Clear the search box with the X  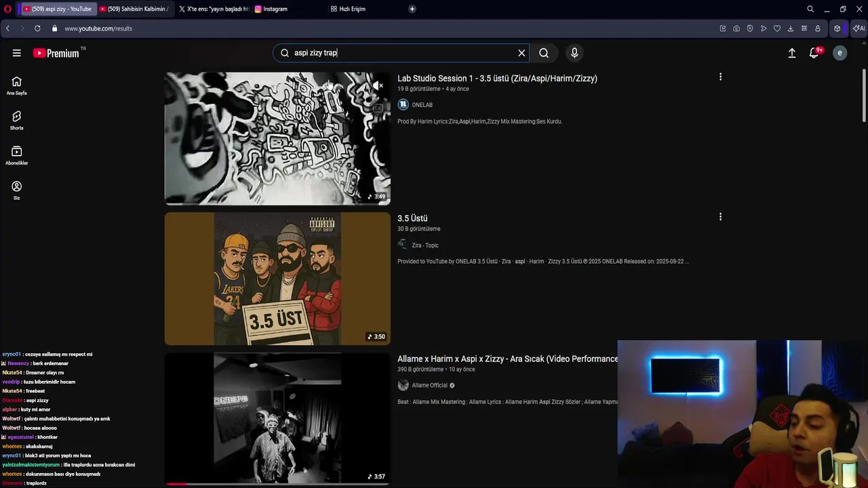coord(521,53)
